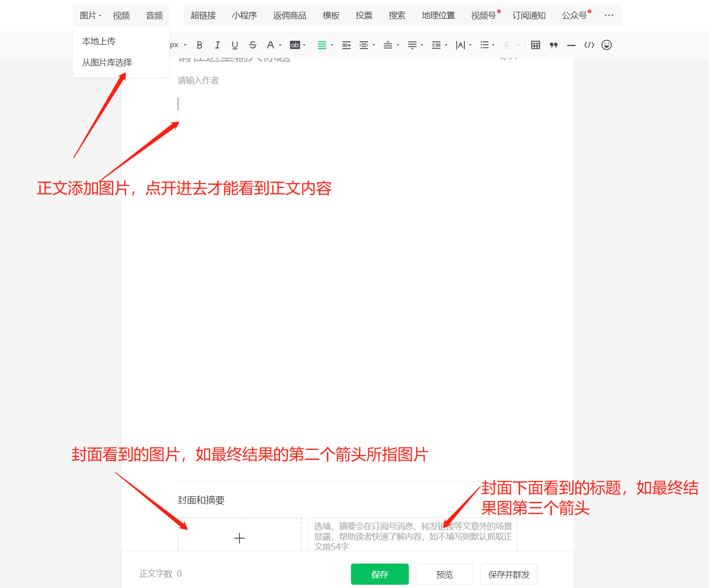Insert a 小程序 mini program
Screen dimensions: 709x588
tap(244, 16)
